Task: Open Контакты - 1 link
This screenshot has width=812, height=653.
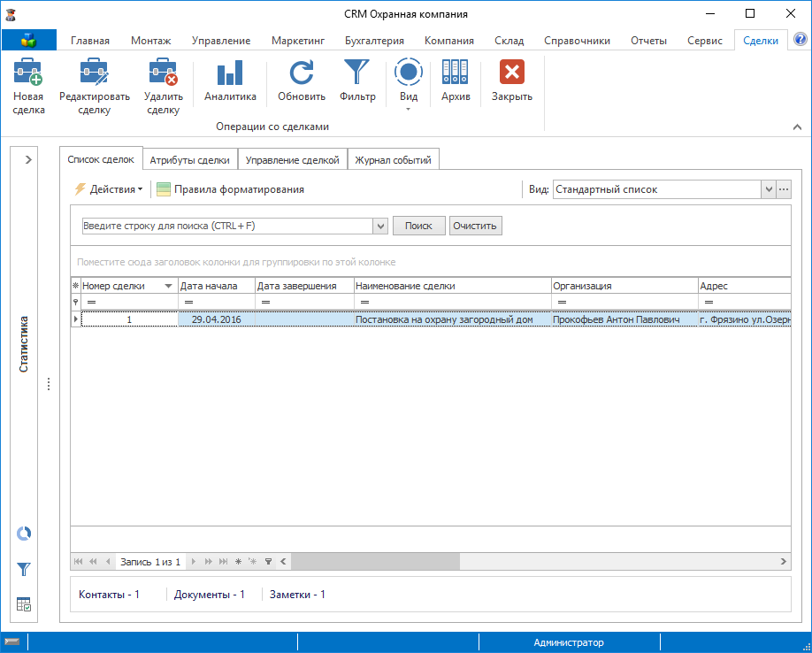Action: click(109, 595)
